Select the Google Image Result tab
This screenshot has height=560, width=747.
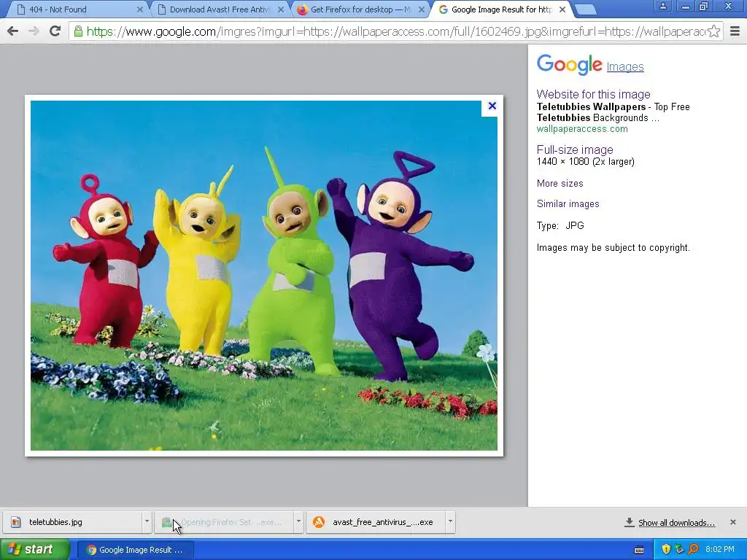click(x=501, y=9)
